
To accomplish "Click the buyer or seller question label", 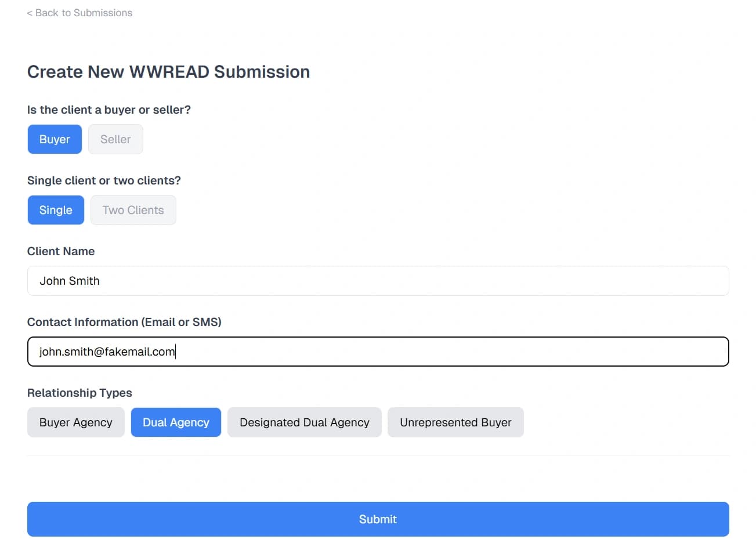I will click(109, 110).
